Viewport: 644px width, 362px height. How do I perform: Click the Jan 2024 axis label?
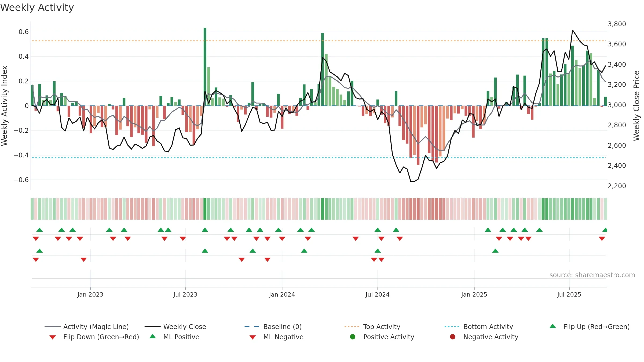(x=282, y=294)
